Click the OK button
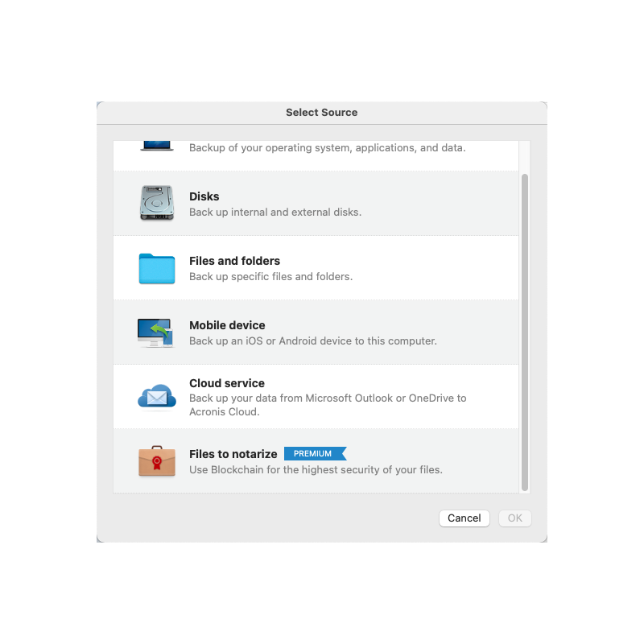 [x=515, y=518]
